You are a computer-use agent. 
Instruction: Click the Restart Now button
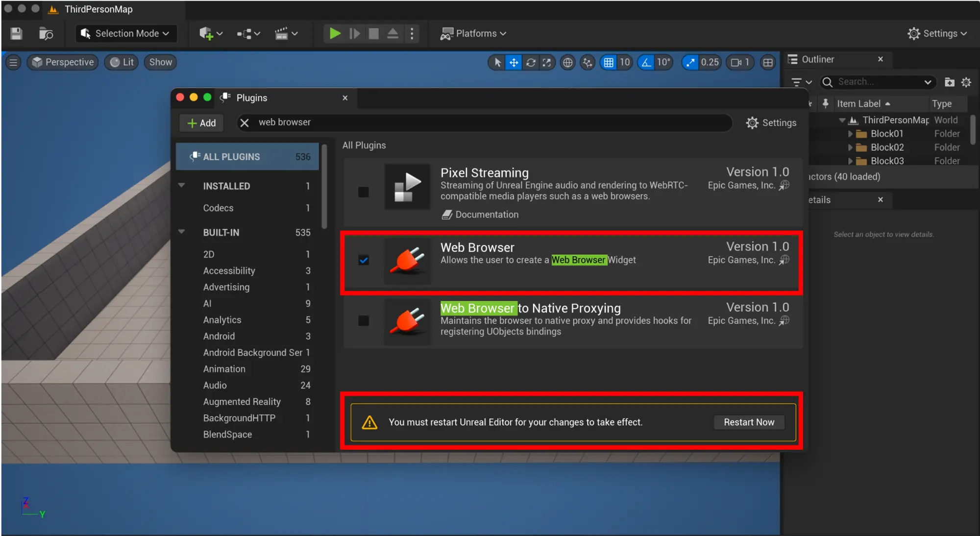pyautogui.click(x=749, y=422)
